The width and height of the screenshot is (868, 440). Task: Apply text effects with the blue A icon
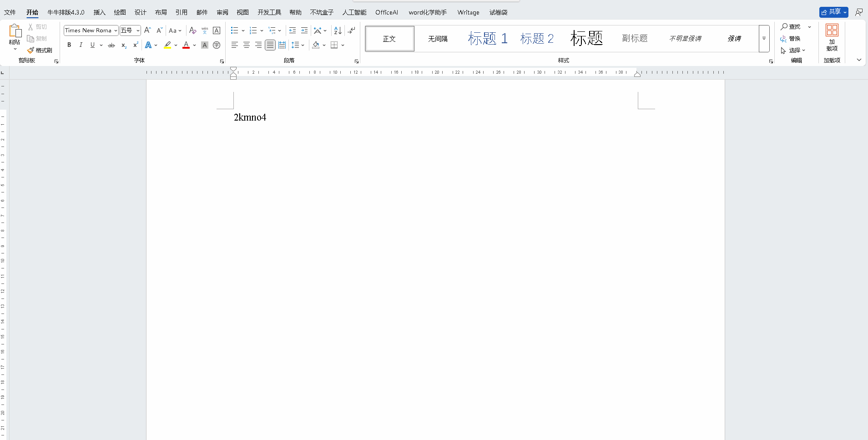pyautogui.click(x=148, y=45)
